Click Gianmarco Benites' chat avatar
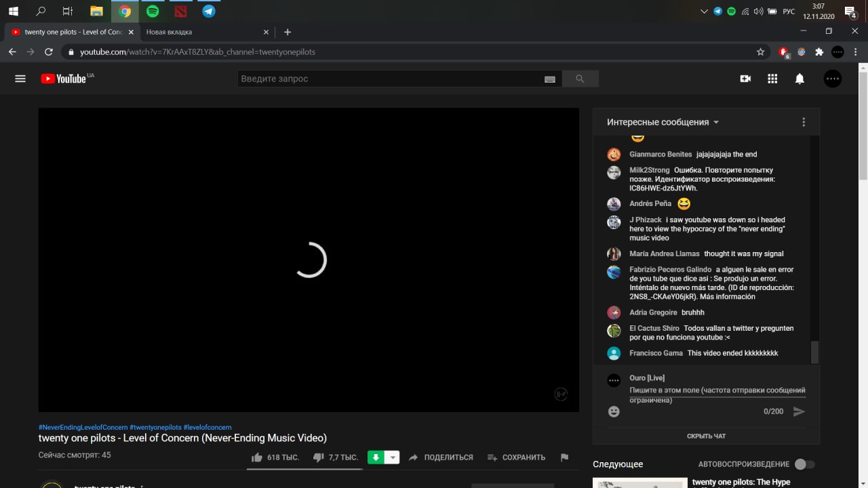Viewport: 868px width, 488px height. click(614, 155)
